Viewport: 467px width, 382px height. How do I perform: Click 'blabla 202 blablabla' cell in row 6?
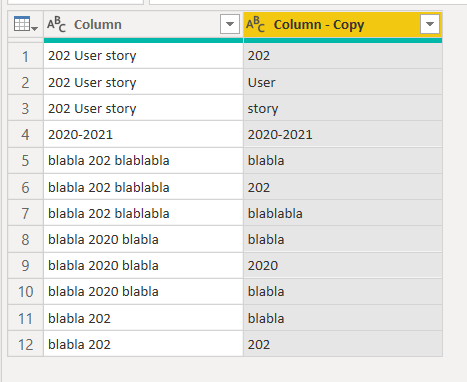143,187
